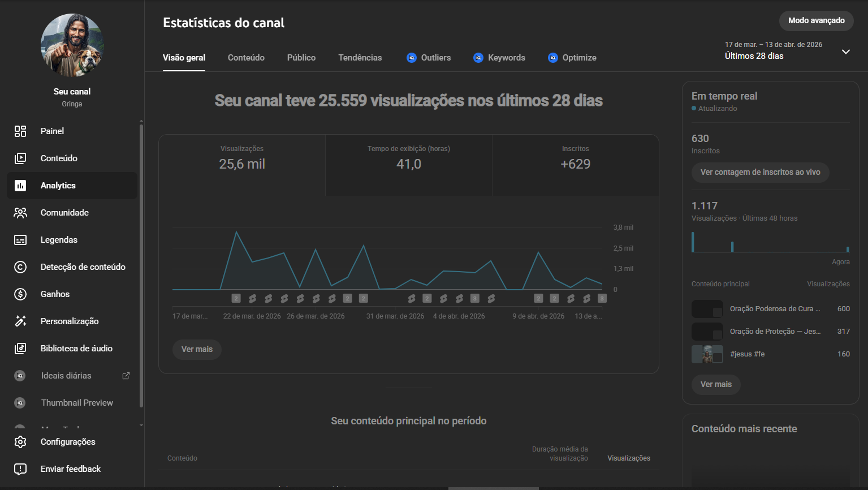Screen dimensions: 868x490
Task: Select the Outliers tab
Action: [429, 58]
